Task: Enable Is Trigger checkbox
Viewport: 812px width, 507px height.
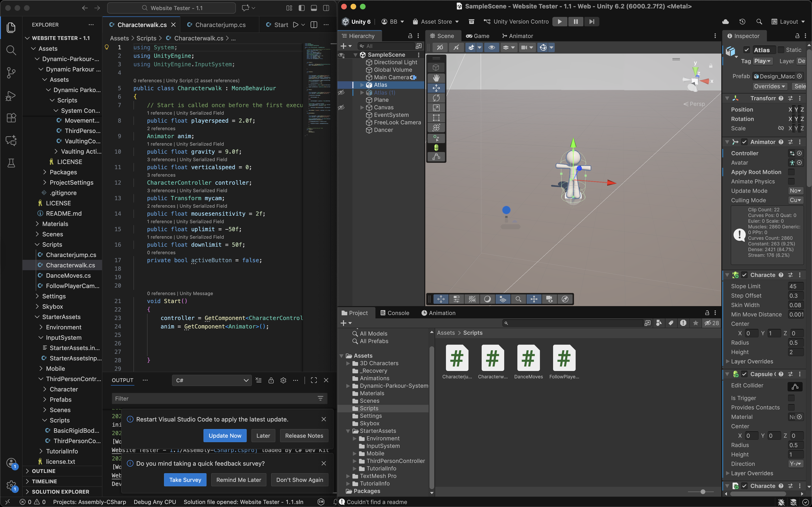Action: (x=791, y=398)
